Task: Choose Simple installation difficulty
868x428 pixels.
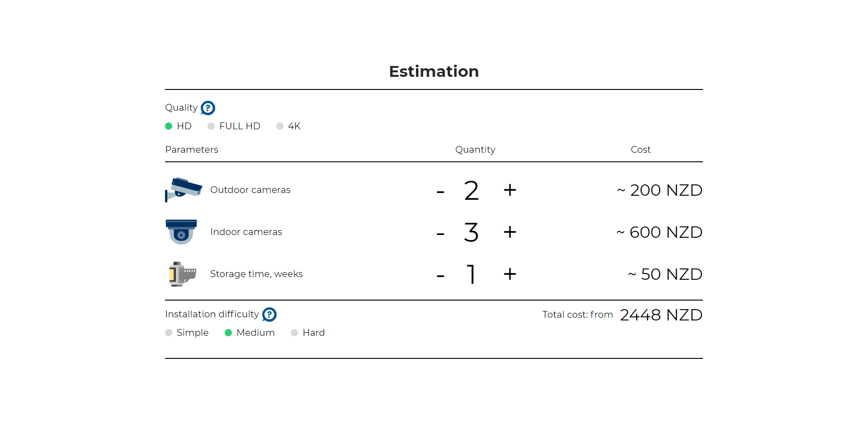Action: click(169, 333)
